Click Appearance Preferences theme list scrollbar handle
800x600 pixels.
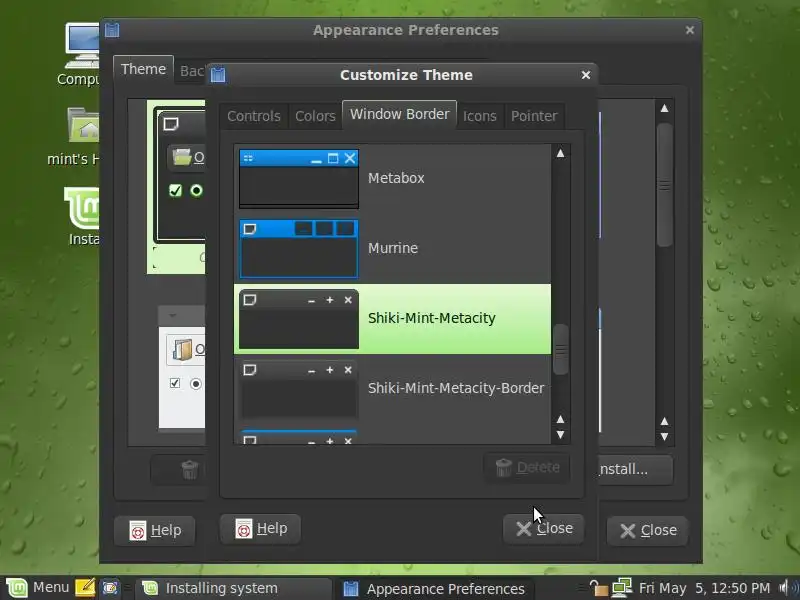point(664,185)
